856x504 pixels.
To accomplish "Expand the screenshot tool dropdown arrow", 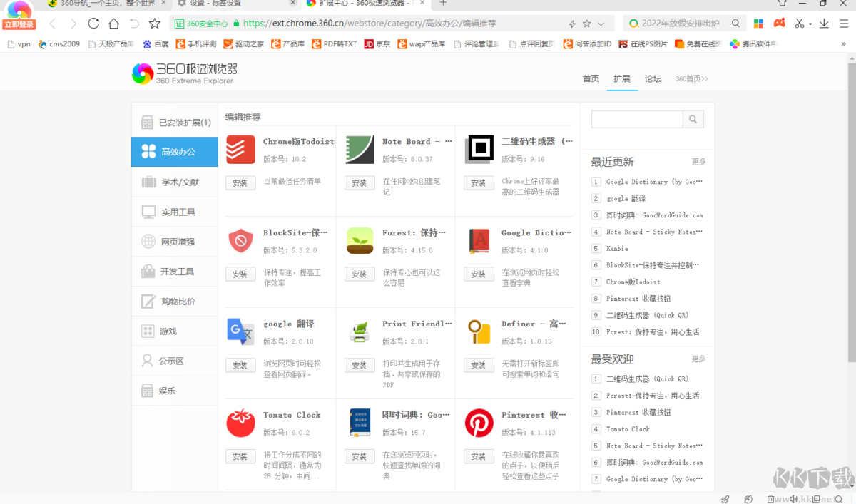I will (810, 24).
